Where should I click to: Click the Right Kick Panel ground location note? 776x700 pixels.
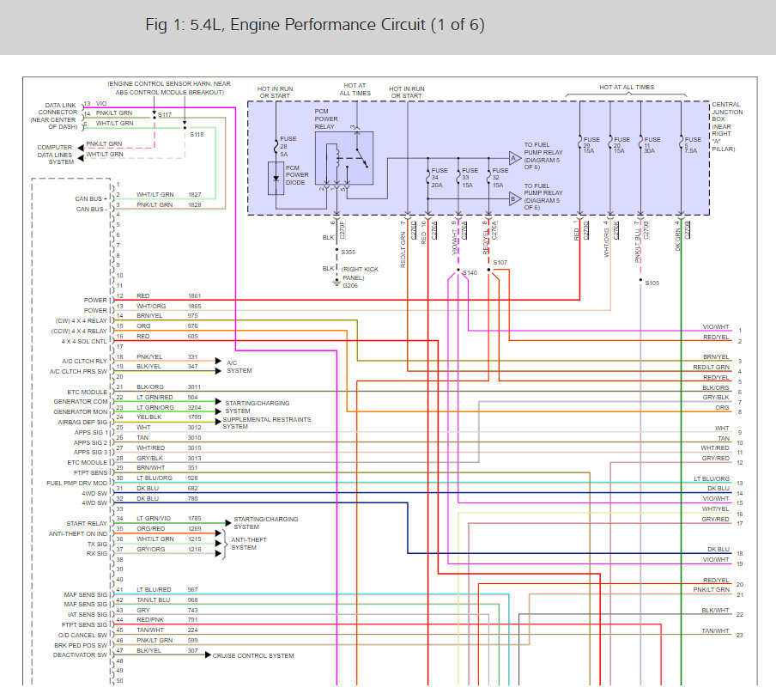click(360, 273)
